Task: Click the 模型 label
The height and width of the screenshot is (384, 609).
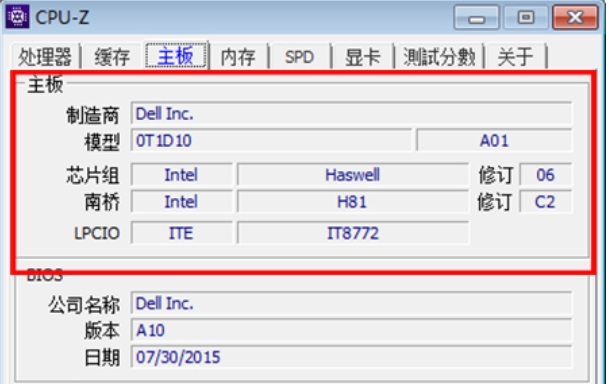Action: (102, 142)
